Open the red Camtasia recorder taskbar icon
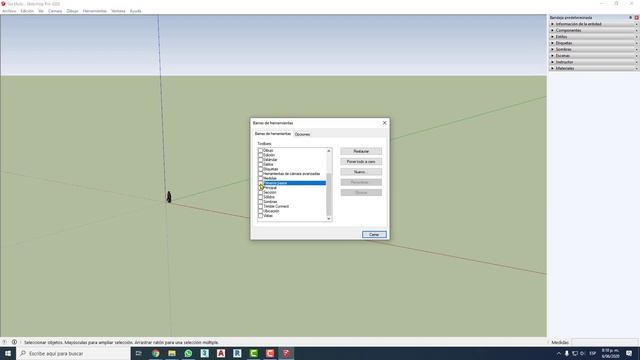 point(270,353)
